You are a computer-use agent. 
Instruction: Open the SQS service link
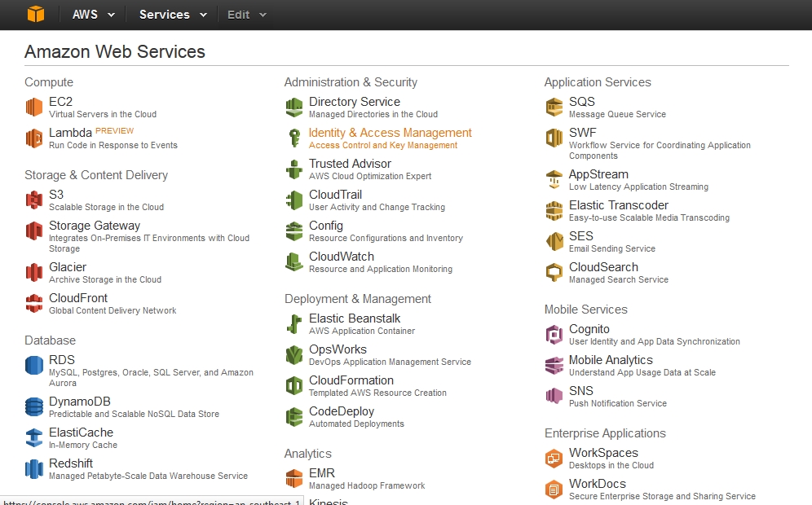tap(582, 102)
